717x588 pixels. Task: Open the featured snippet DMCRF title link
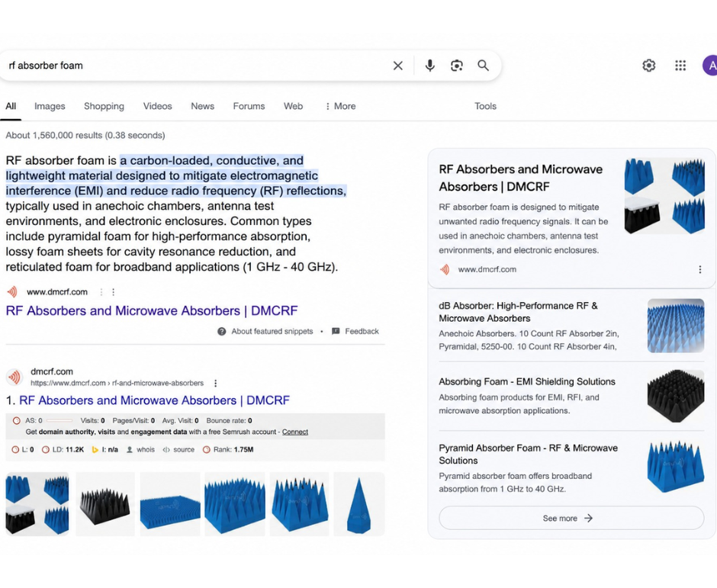152,311
